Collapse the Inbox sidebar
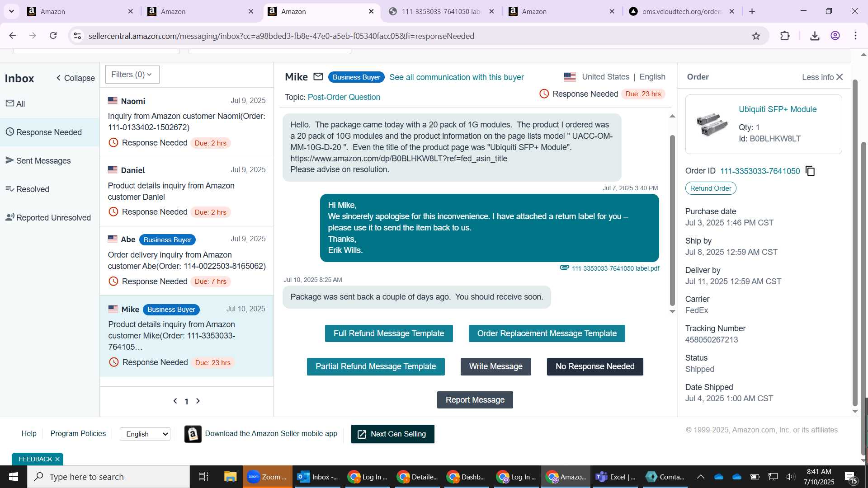 (75, 78)
